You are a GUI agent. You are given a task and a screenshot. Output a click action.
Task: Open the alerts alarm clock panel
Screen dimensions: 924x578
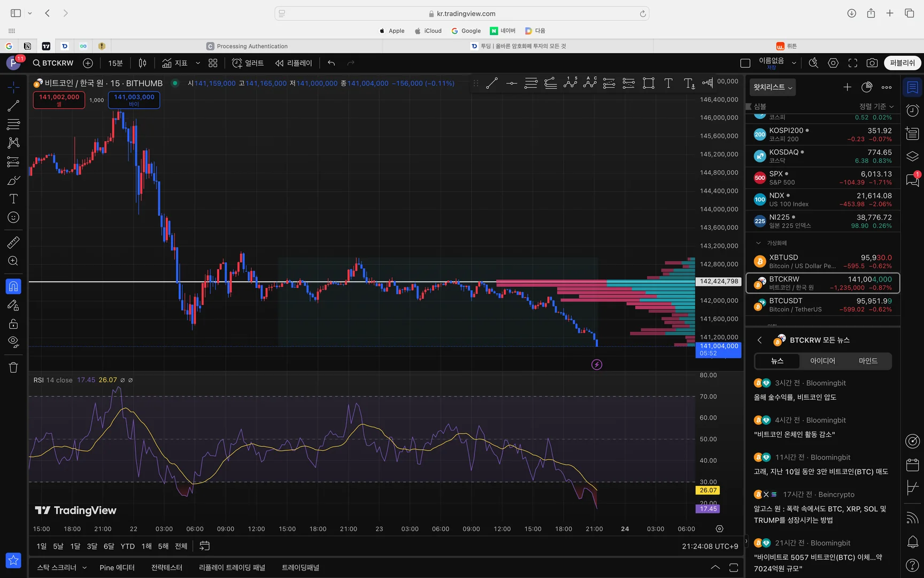click(912, 111)
